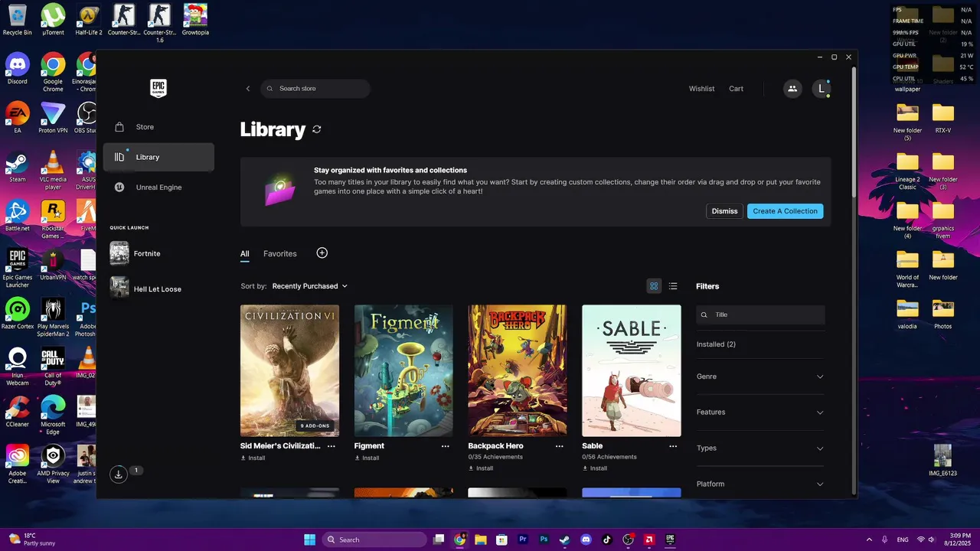This screenshot has height=551, width=980.
Task: Select the IMG_E6123 desktop file
Action: (943, 460)
